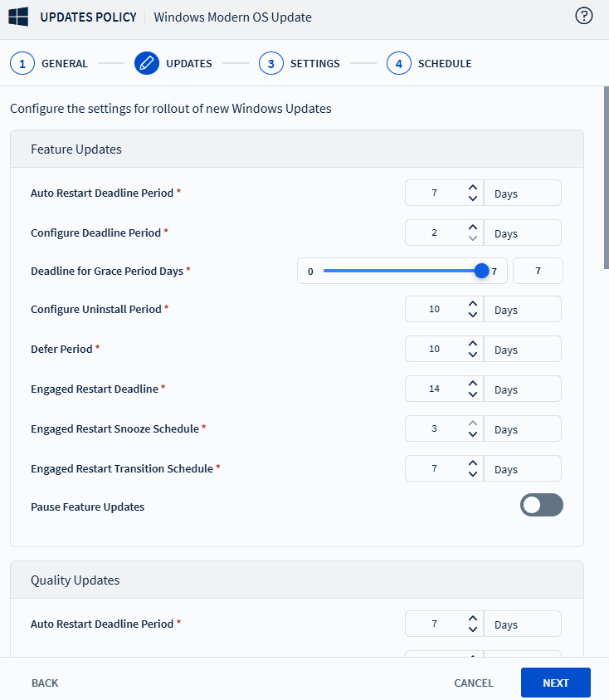Decrease Configure Uninstall Period value
Screen dimensions: 609x700
tap(473, 315)
